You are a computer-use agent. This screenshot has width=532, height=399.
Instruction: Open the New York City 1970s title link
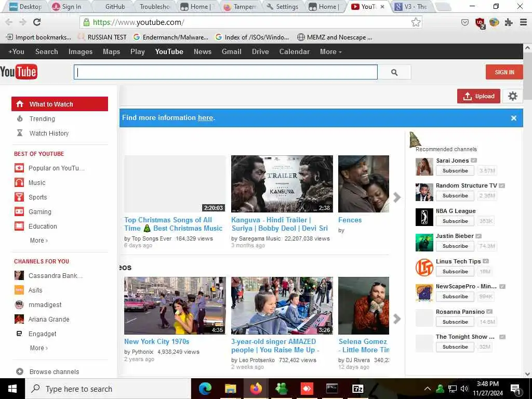[x=157, y=341]
